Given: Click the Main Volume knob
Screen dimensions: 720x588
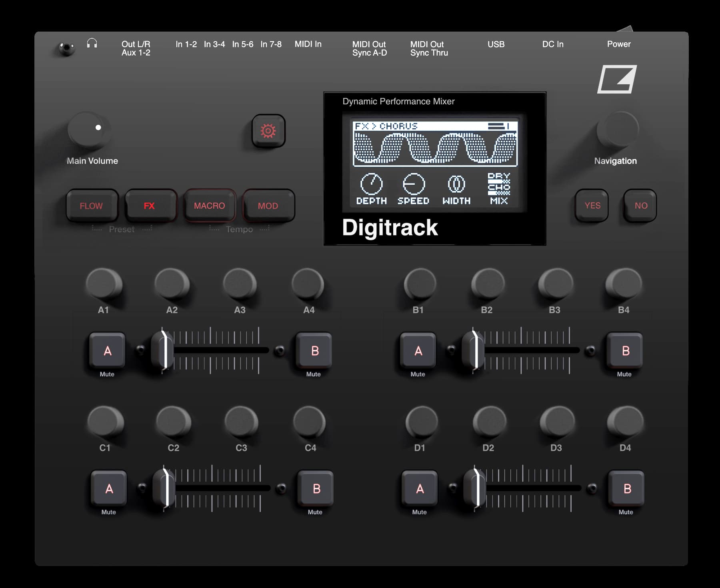Looking at the screenshot, I should [x=89, y=130].
